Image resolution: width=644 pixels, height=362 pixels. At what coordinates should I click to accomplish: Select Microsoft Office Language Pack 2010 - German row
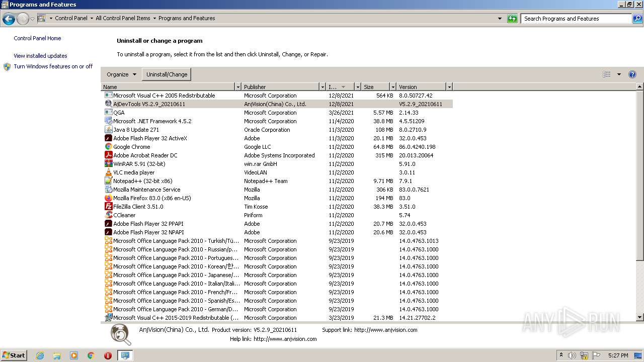[276, 309]
